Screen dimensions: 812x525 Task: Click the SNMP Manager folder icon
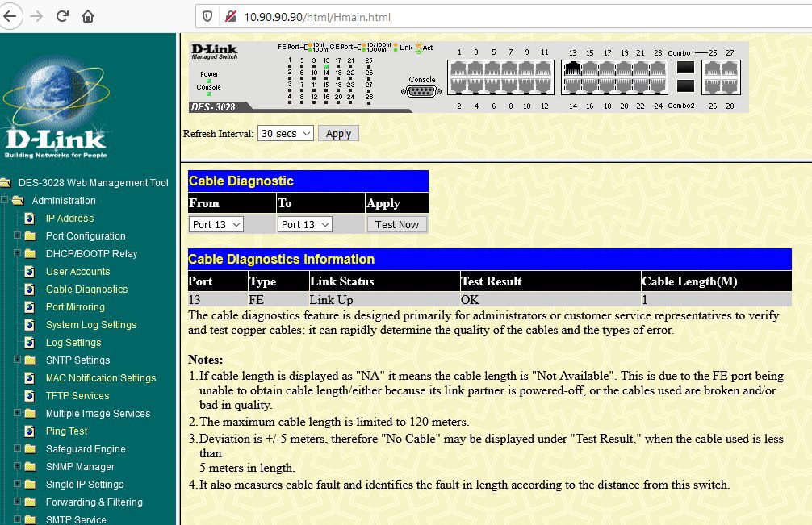[31, 467]
